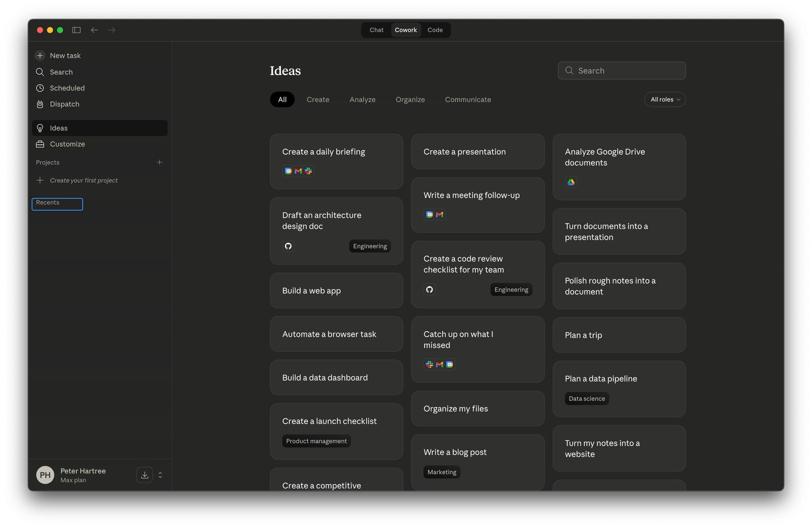812x528 pixels.
Task: Switch to the Cowork tab
Action: coord(406,30)
